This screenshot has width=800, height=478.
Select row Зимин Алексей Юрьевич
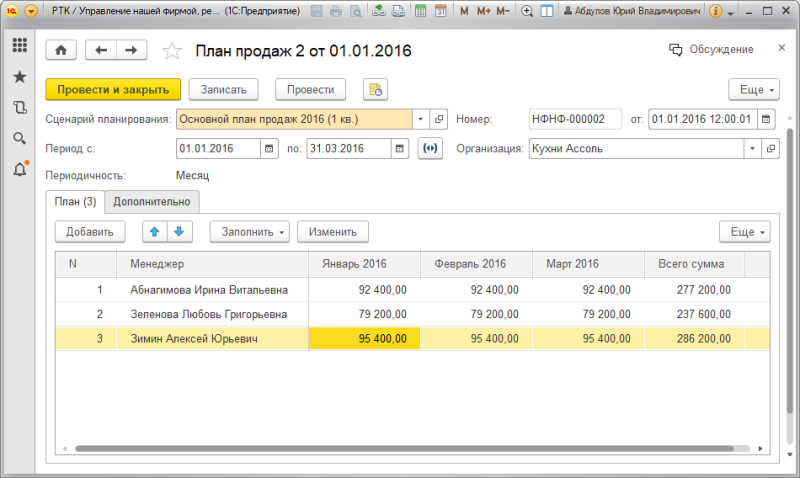412,339
